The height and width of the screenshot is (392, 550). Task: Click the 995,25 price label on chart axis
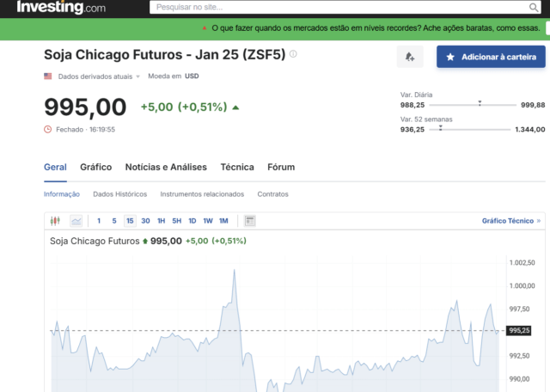[x=519, y=331]
